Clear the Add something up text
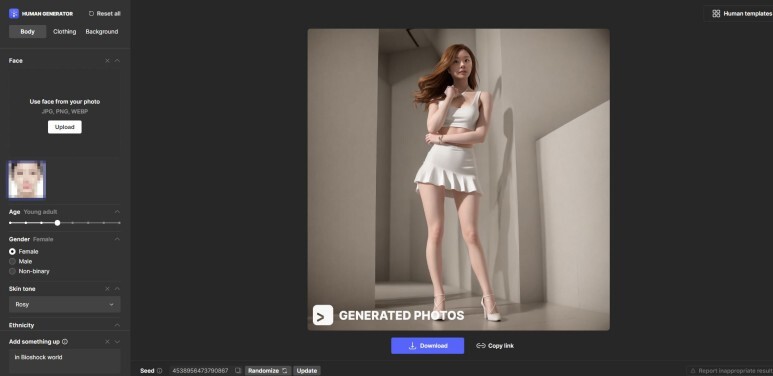The image size is (773, 376). [107, 342]
